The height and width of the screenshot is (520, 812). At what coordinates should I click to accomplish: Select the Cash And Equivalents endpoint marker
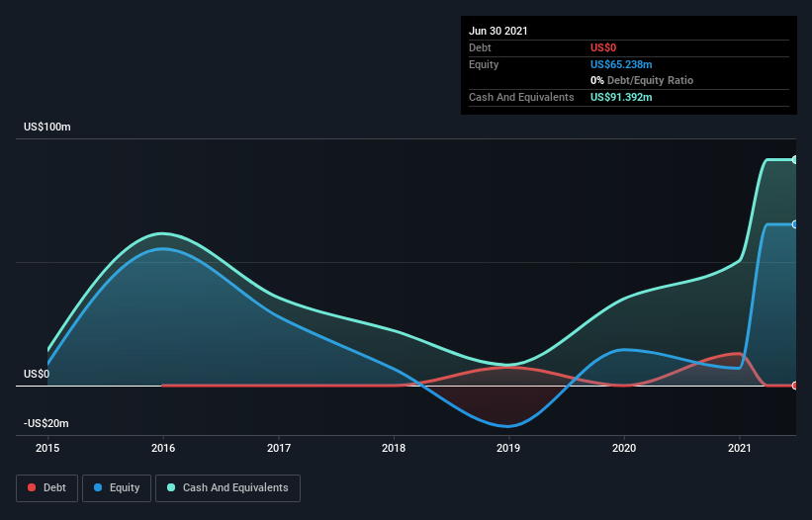coord(795,160)
